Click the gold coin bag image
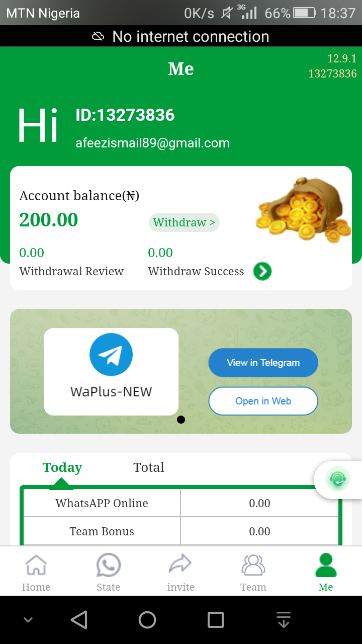The width and height of the screenshot is (362, 644). click(x=303, y=209)
